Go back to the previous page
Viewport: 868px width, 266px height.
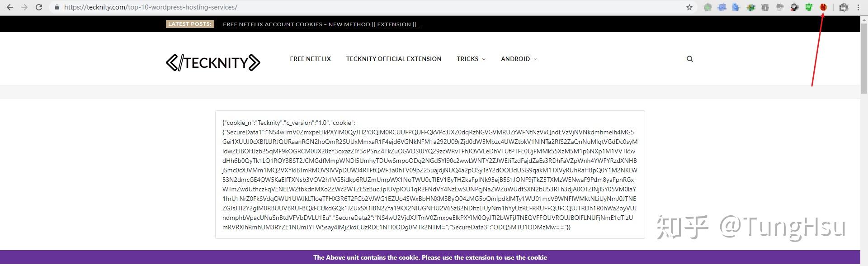(10, 7)
